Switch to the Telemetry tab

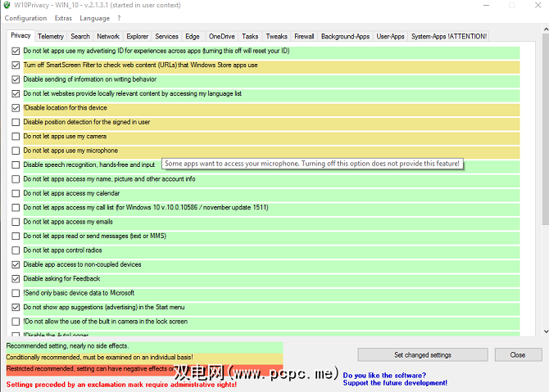point(51,36)
